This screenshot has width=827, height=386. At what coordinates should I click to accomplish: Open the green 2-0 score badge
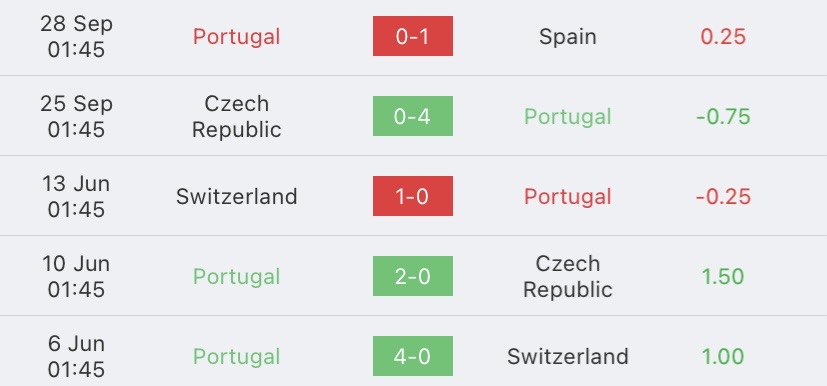[x=412, y=276]
